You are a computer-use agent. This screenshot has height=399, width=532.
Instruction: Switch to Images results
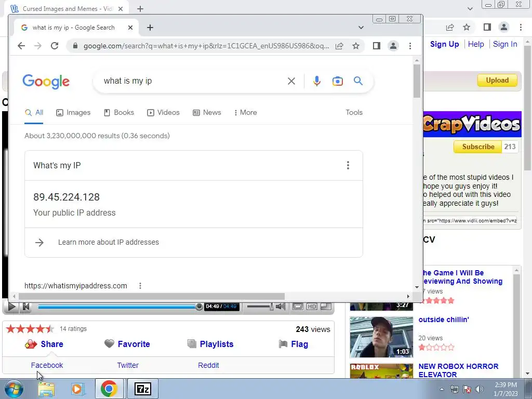(x=73, y=112)
